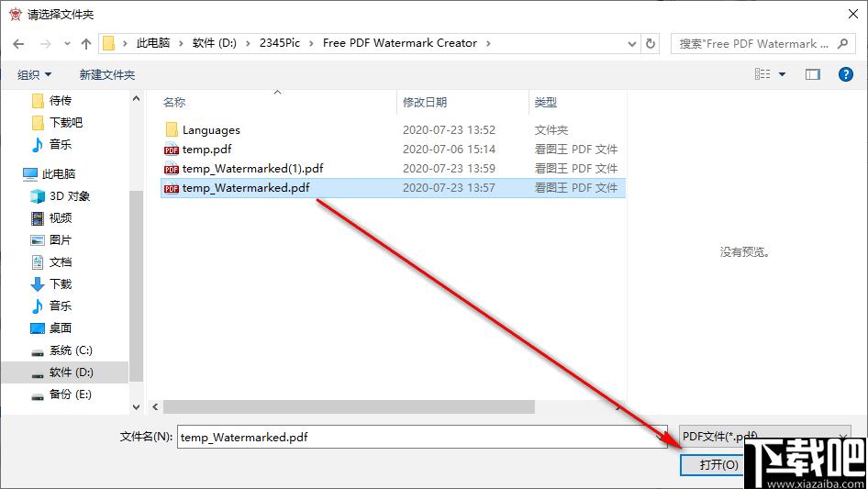Screen dimensions: 868x489
Task: Select temp_Watermarked(1).pdf file
Action: pos(252,169)
